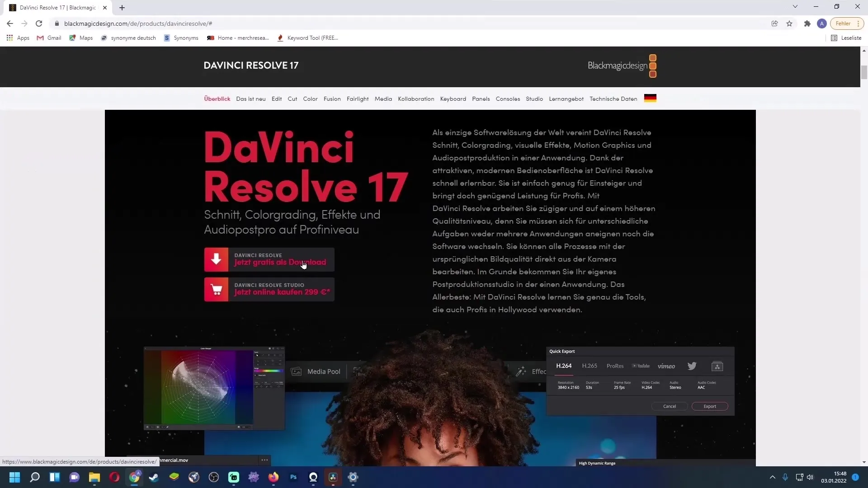
Task: Open the Edit page link
Action: [x=277, y=99]
